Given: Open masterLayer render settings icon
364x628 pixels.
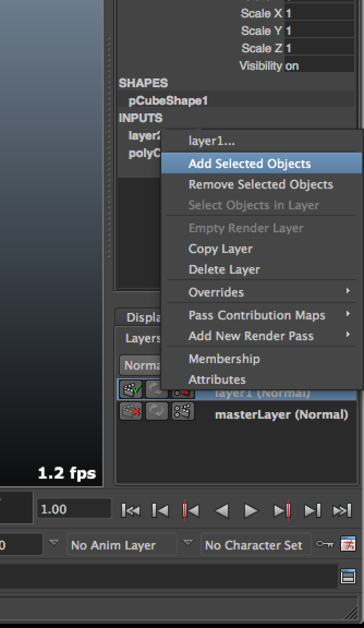Looking at the screenshot, I should coord(183,412).
